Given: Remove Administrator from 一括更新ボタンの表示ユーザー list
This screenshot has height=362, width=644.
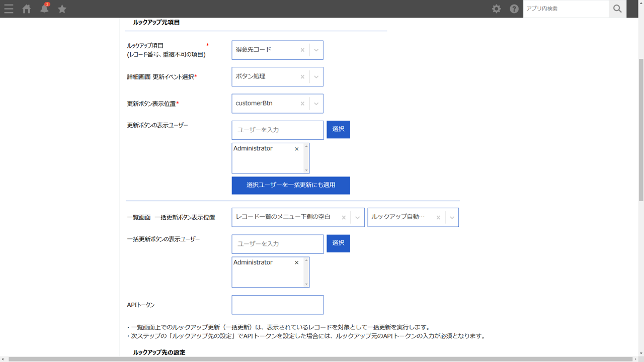Looking at the screenshot, I should pos(296,262).
